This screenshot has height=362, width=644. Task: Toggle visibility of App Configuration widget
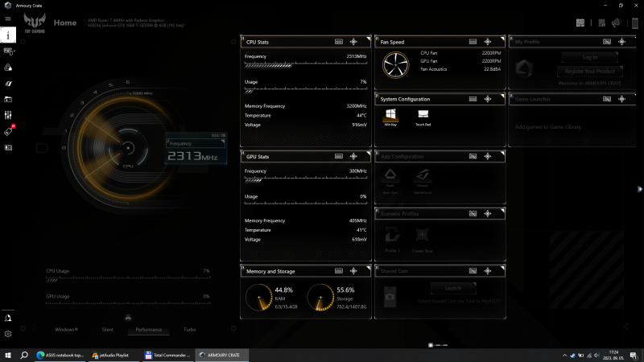473,156
